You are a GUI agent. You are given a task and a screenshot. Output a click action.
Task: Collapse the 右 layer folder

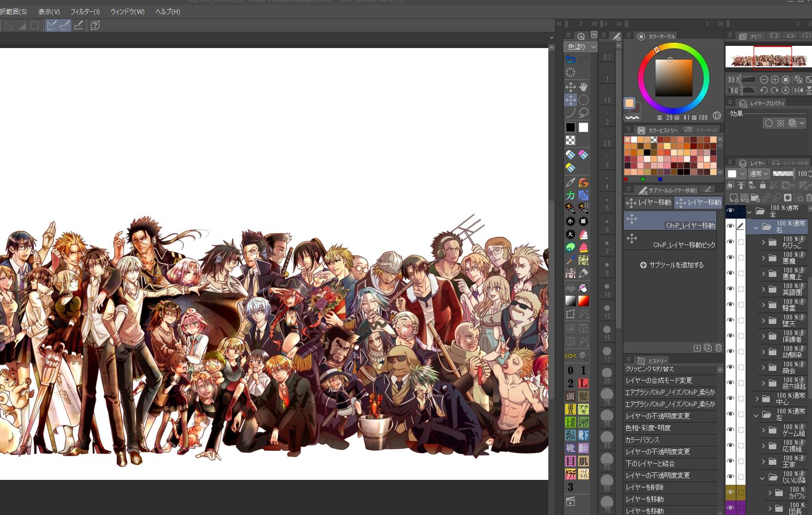[x=755, y=227]
